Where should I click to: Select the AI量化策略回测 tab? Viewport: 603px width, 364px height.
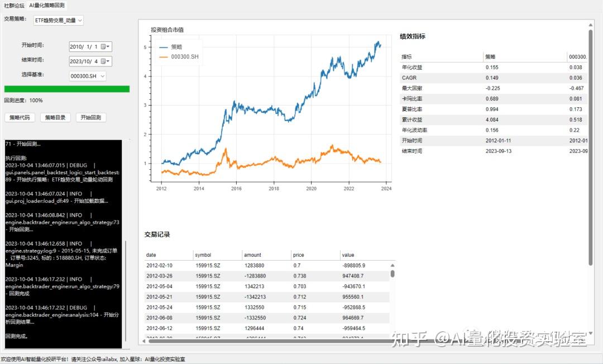tap(48, 4)
